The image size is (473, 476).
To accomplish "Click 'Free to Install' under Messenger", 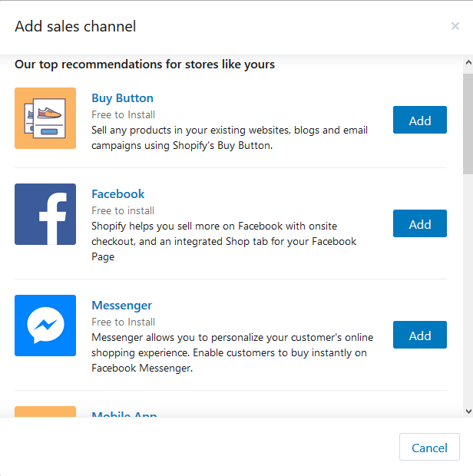I will coord(124,322).
